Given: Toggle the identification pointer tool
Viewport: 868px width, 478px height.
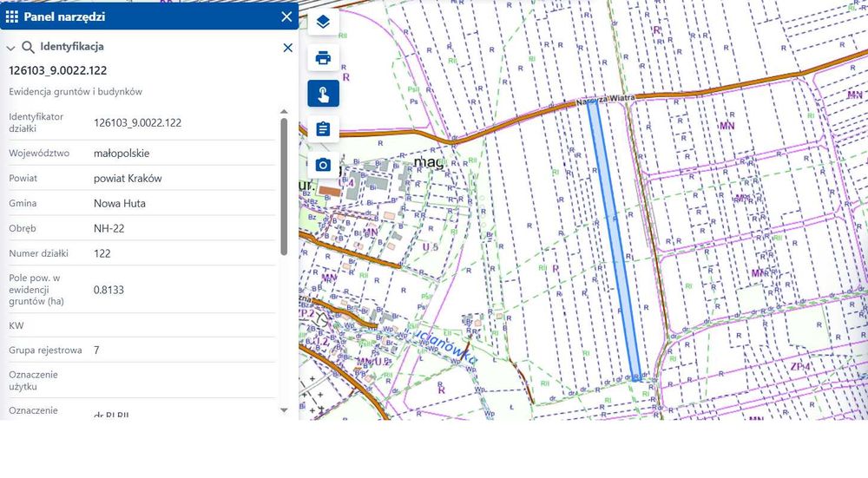Looking at the screenshot, I should coord(323,94).
